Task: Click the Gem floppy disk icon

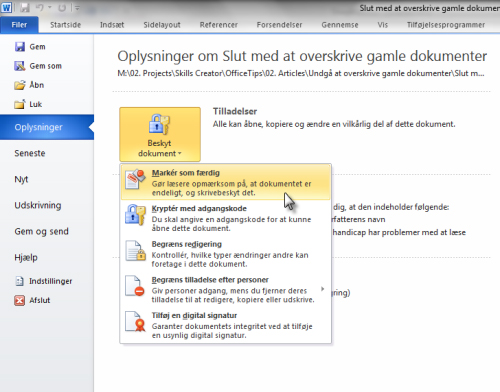Action: 20,47
